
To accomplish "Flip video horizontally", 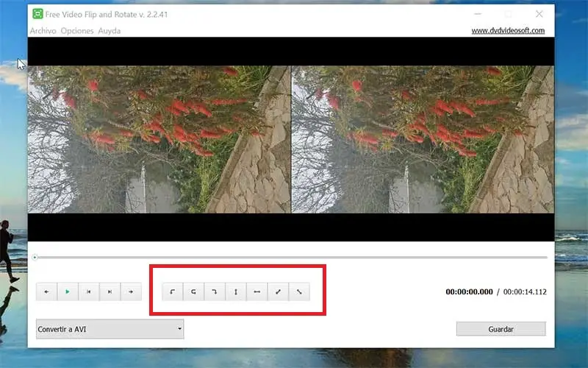I will coord(257,291).
